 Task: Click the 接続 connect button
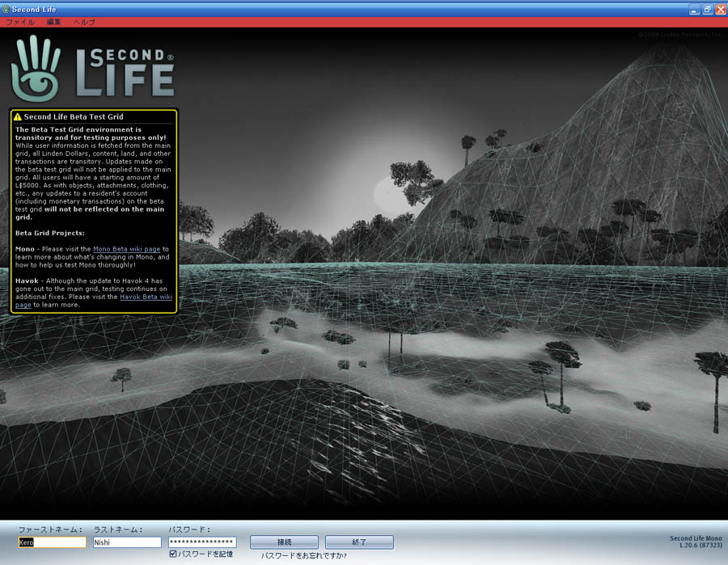tap(284, 542)
